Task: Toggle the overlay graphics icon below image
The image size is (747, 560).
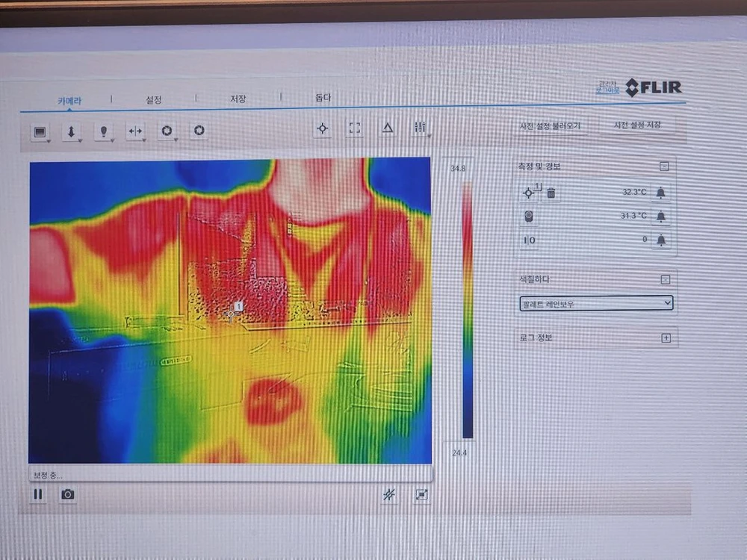Action: click(x=389, y=495)
